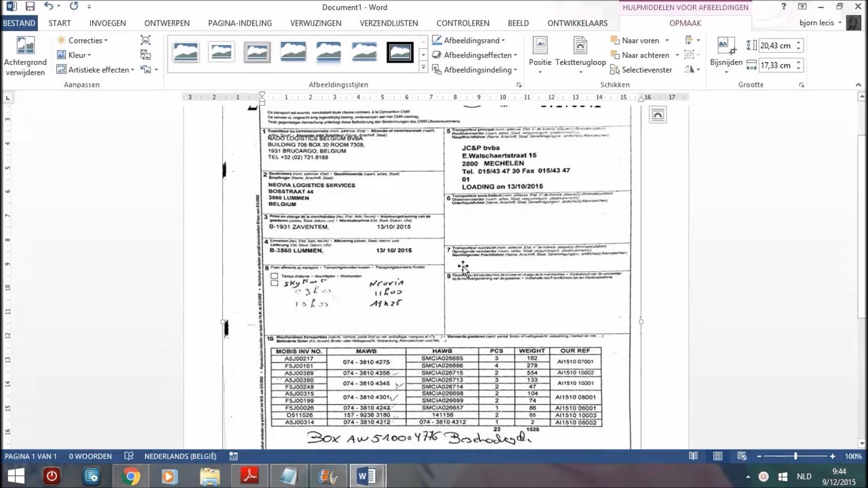The width and height of the screenshot is (868, 488).
Task: Click the Undo icon
Action: click(49, 7)
